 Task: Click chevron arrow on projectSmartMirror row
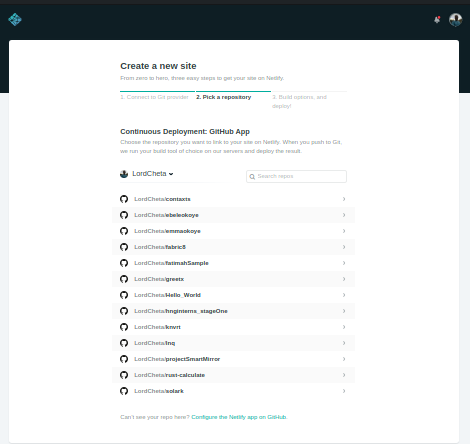click(344, 359)
